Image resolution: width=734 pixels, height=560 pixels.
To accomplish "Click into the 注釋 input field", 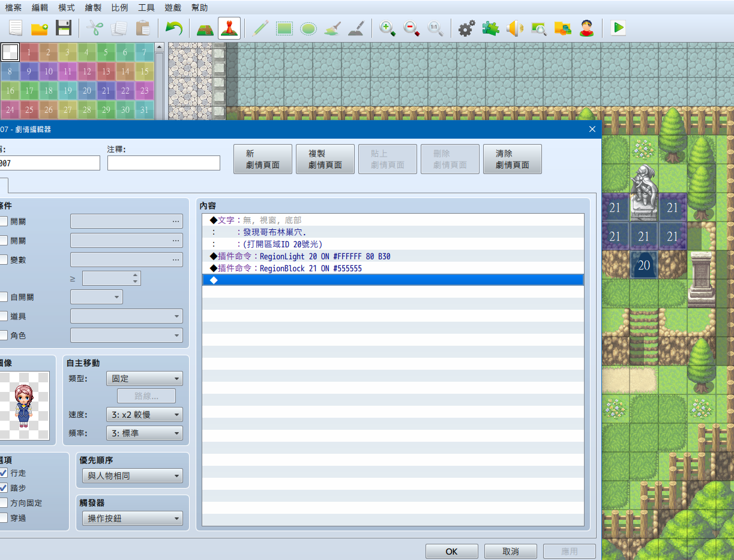I will point(164,163).
